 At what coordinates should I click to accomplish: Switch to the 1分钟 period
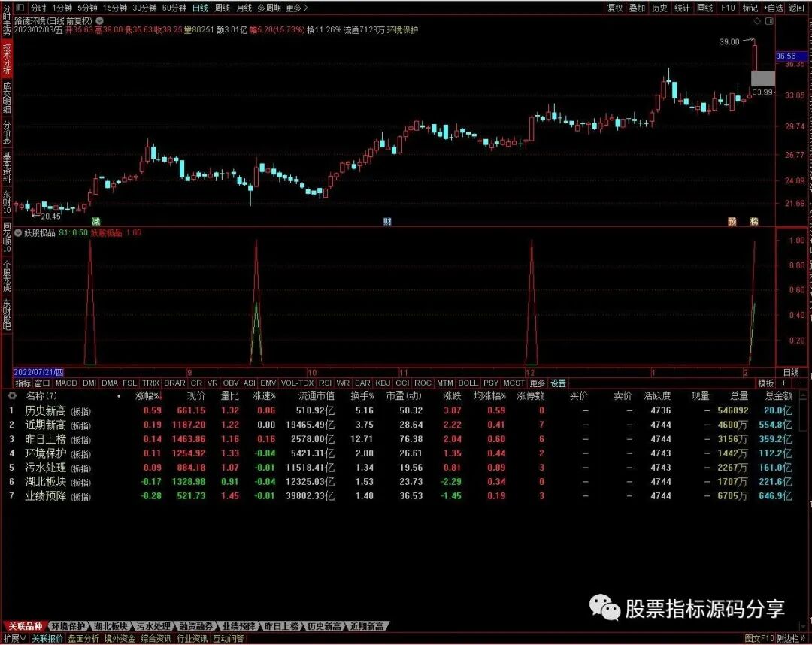click(x=62, y=8)
